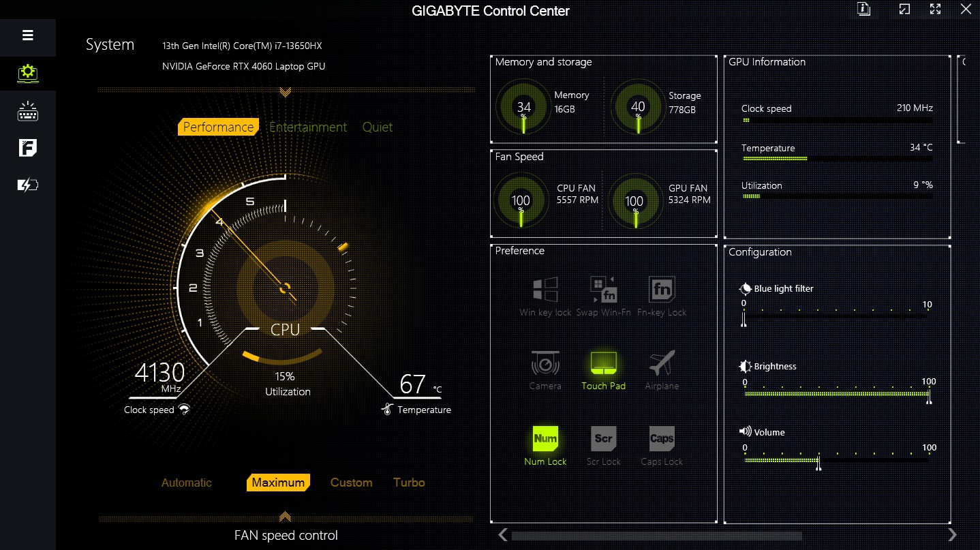Click the GPU '210 MHz' clock value

tap(915, 108)
